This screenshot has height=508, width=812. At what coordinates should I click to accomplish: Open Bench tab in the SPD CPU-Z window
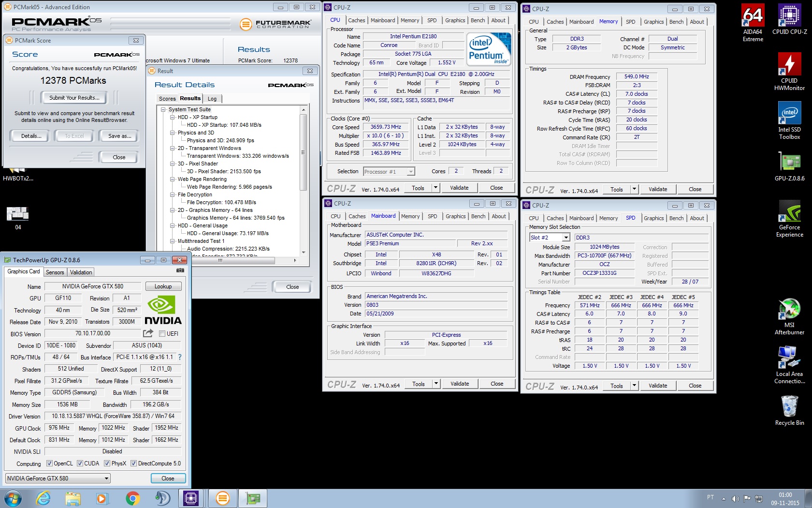(676, 218)
